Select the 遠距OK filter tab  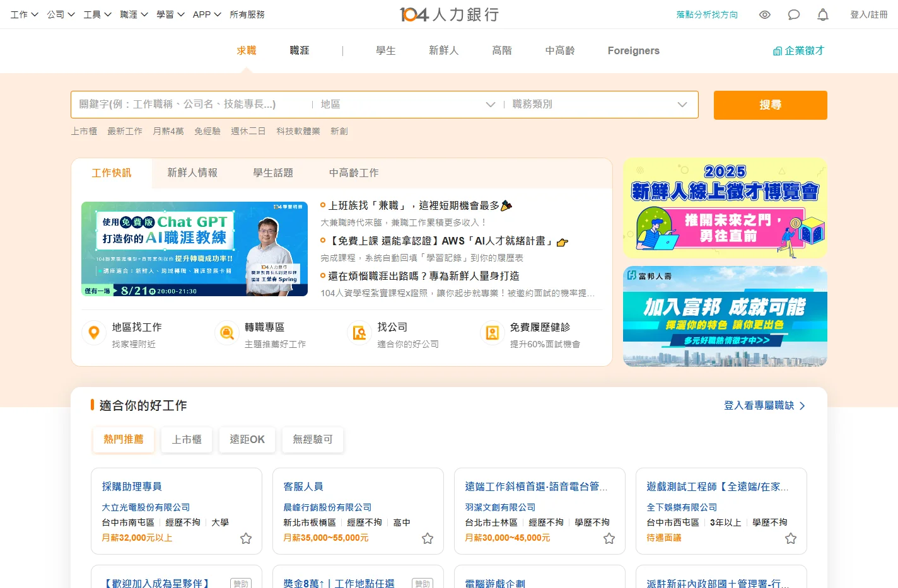[247, 439]
